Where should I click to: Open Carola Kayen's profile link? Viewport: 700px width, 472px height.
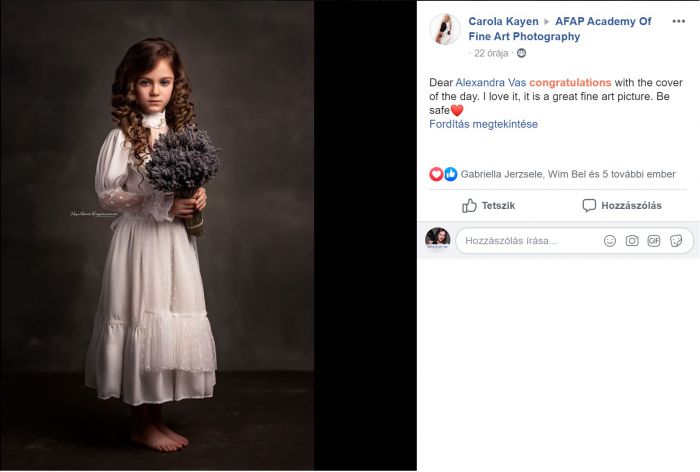pyautogui.click(x=503, y=21)
